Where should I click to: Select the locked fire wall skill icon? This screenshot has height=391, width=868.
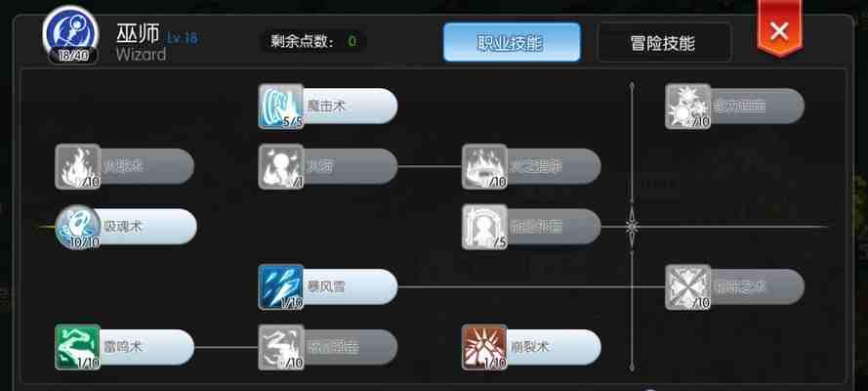point(484,167)
